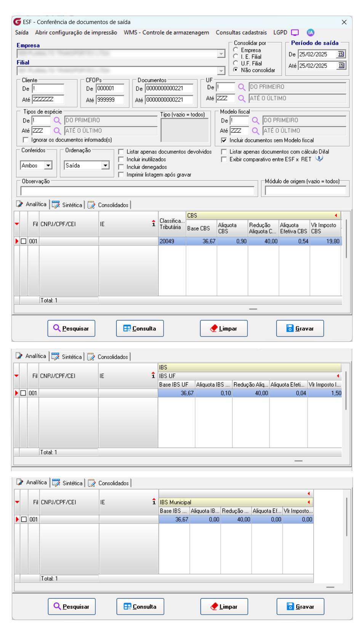Expand the Empresa dropdown
The image size is (364, 641).
(221, 54)
